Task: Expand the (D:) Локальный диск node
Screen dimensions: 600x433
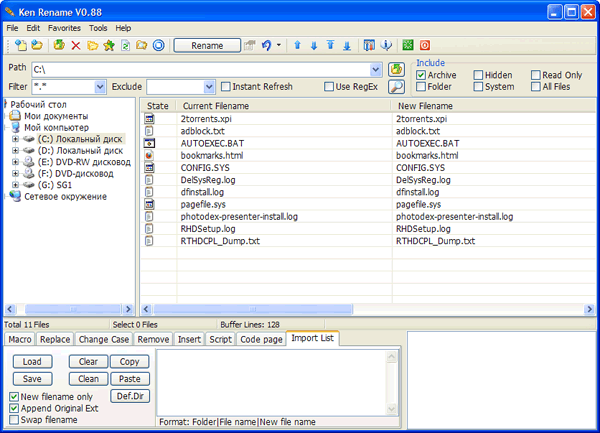Action: click(x=15, y=150)
